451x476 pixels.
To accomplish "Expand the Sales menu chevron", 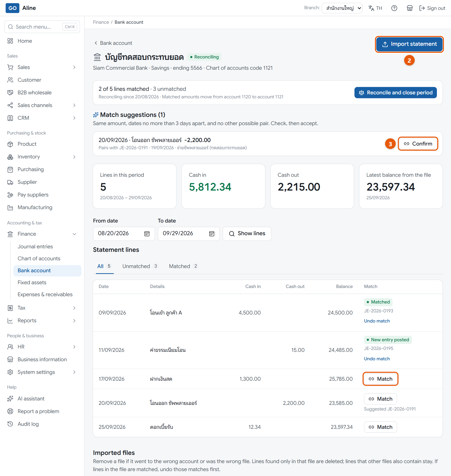I will (x=74, y=67).
